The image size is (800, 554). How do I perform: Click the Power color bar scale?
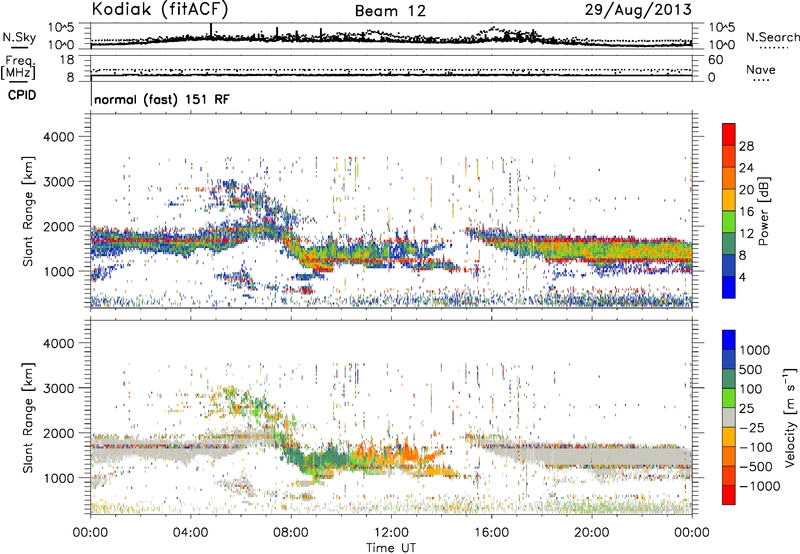(x=729, y=210)
